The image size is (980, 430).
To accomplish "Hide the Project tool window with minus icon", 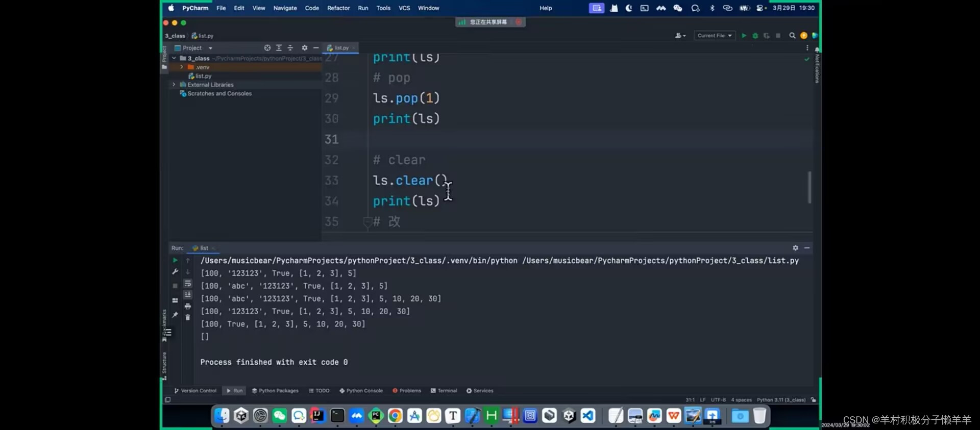I will 316,48.
